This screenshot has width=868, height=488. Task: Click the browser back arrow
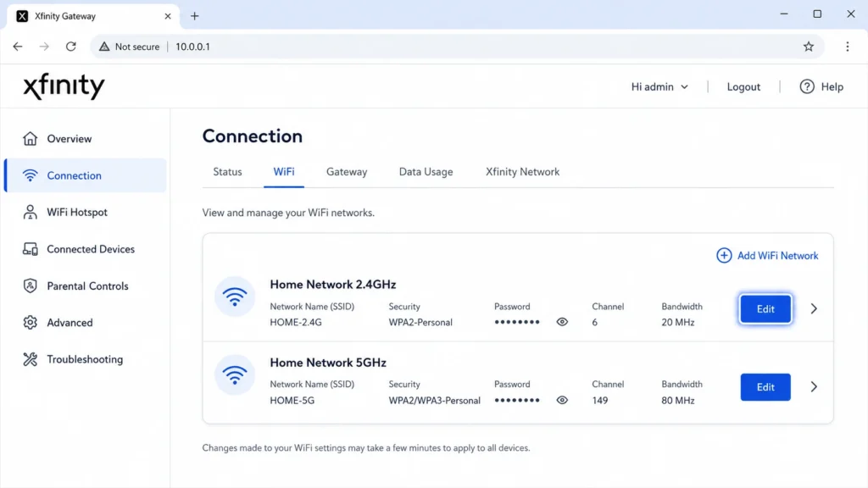(x=18, y=47)
